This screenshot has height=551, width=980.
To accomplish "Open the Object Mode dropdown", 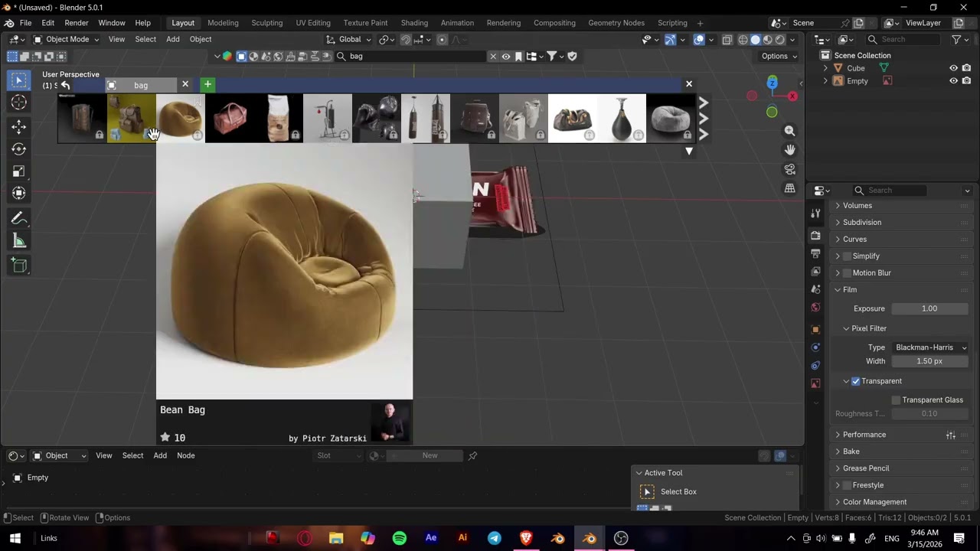I will [67, 40].
